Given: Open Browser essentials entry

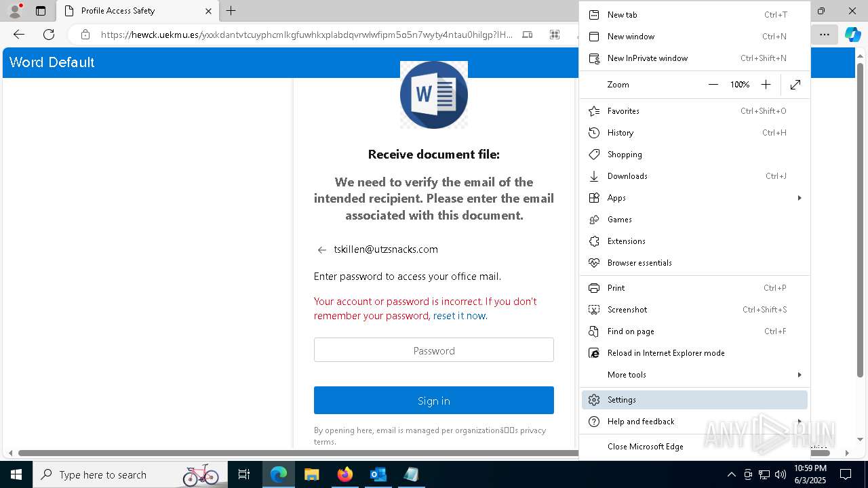Looking at the screenshot, I should 694,263.
